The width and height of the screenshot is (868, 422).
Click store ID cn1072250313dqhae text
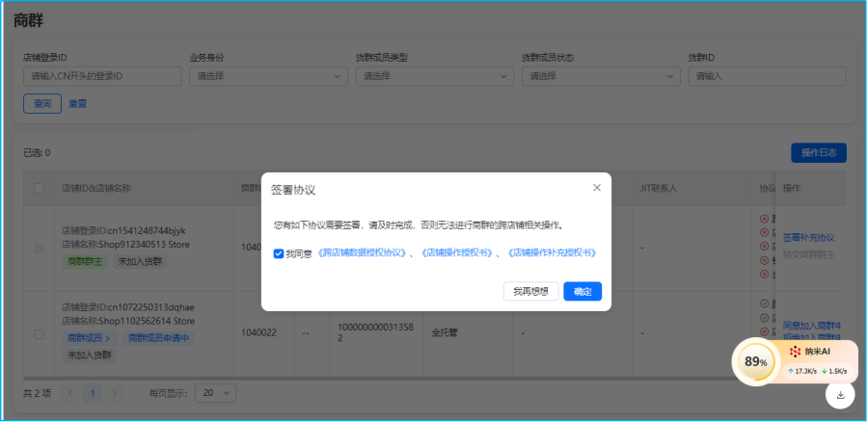tap(150, 307)
